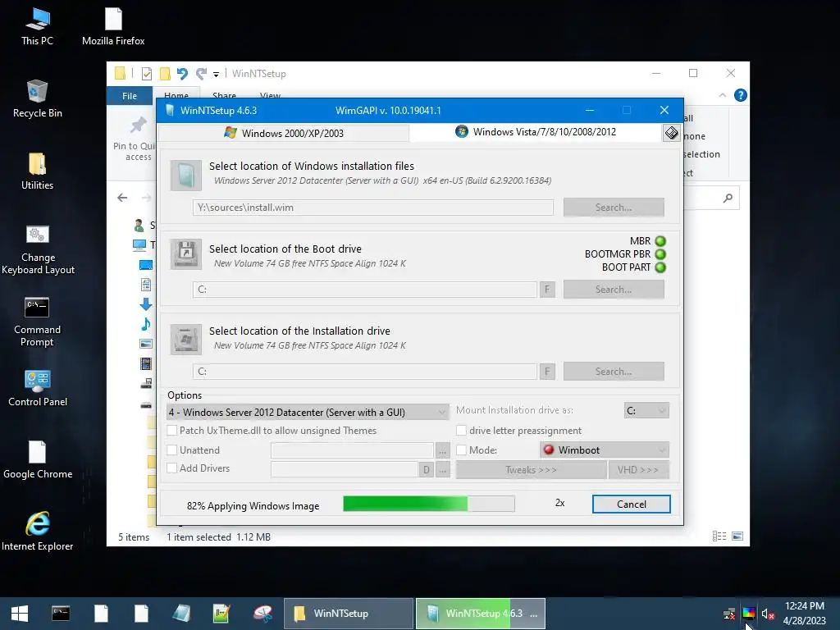Switch Explorer to details view icon
840x630 pixels.
point(719,536)
